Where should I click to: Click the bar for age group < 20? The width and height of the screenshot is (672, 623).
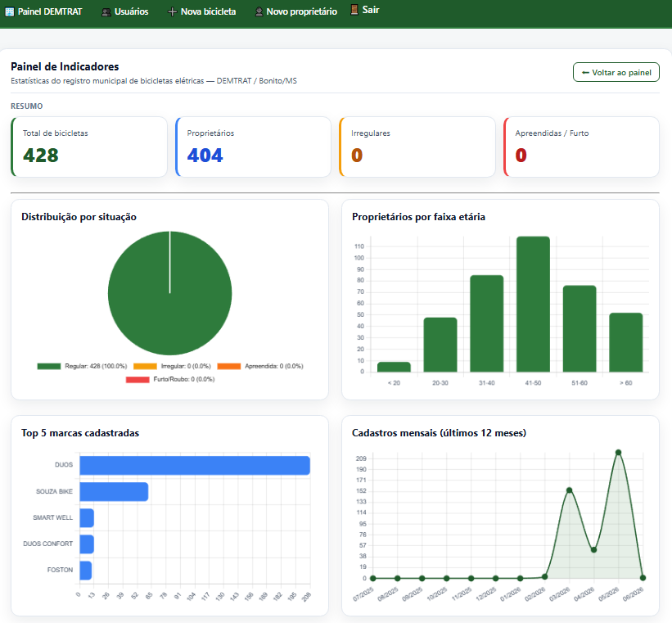click(394, 367)
